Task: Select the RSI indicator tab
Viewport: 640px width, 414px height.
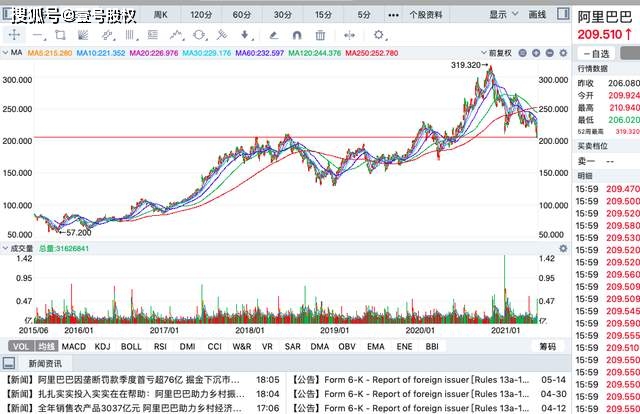Action: pyautogui.click(x=160, y=347)
